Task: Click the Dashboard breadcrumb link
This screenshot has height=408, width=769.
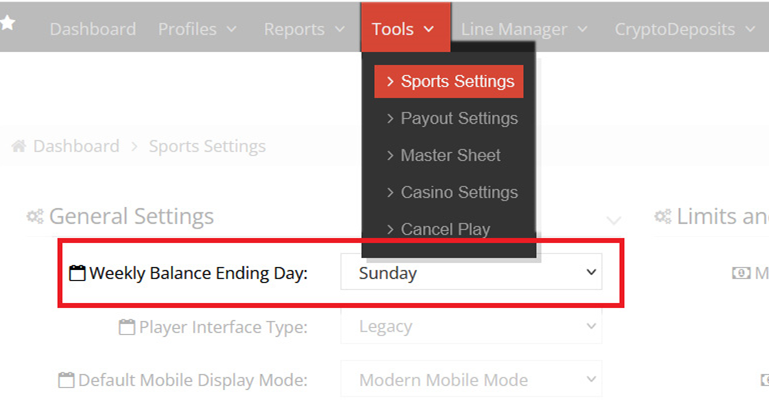Action: 76,146
